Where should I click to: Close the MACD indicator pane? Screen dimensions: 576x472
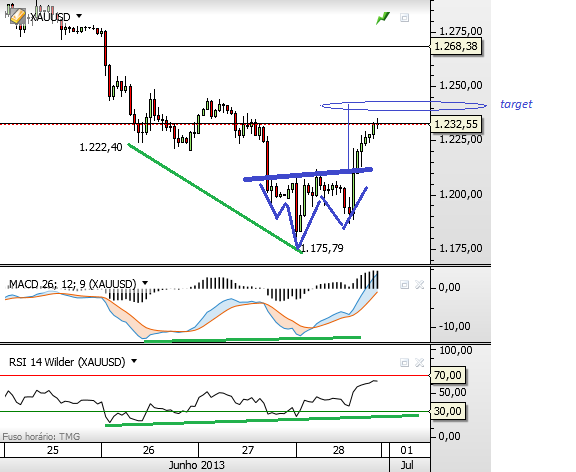coord(420,285)
